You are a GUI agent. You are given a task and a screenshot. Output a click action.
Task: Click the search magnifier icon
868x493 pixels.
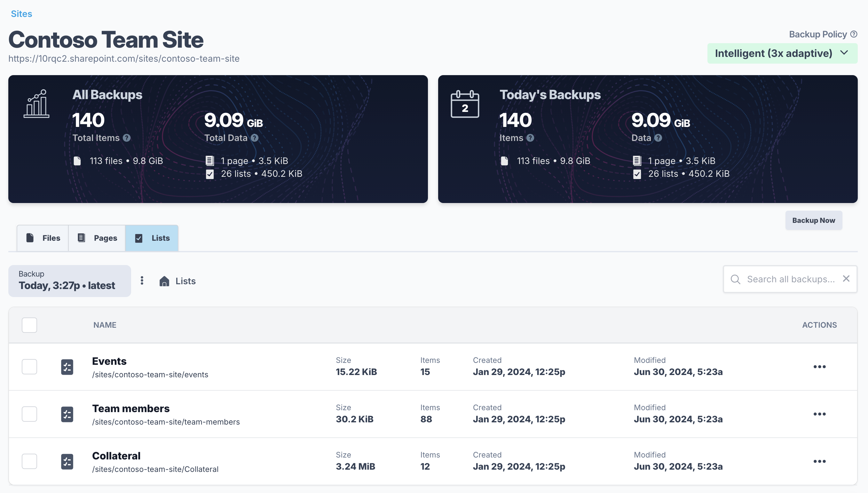(735, 279)
